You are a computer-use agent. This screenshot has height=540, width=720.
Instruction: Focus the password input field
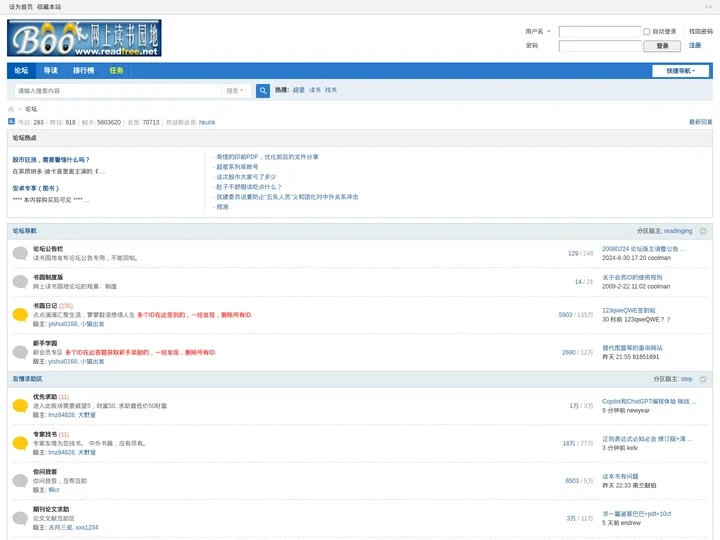(600, 46)
